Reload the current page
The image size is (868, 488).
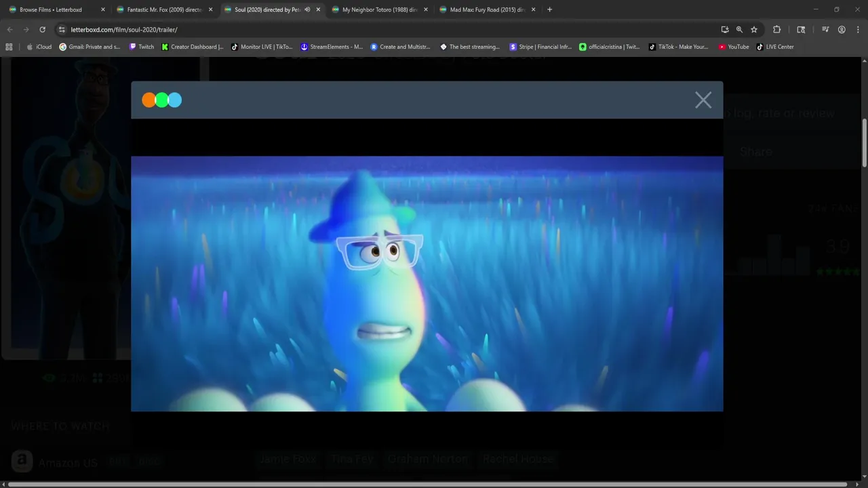tap(42, 30)
